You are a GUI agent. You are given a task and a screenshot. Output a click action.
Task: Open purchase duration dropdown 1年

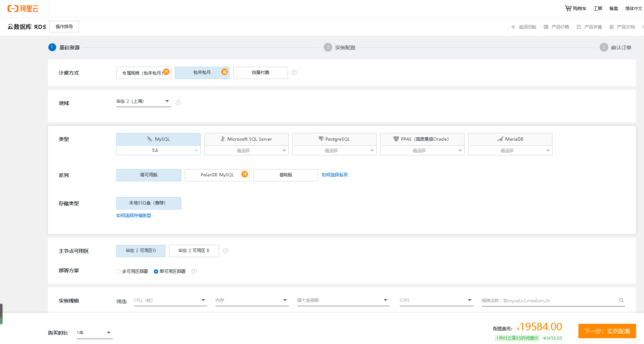tap(94, 333)
